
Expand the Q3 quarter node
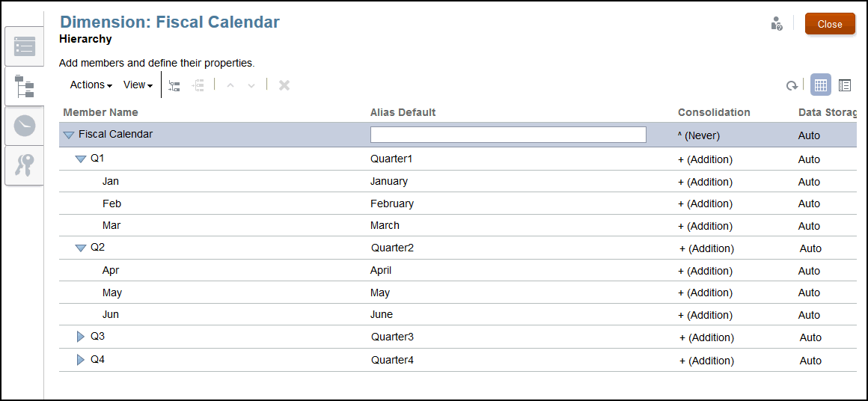(81, 337)
